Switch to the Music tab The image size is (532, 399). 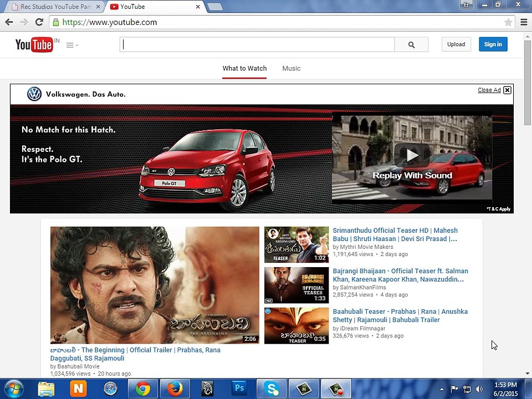tap(291, 69)
